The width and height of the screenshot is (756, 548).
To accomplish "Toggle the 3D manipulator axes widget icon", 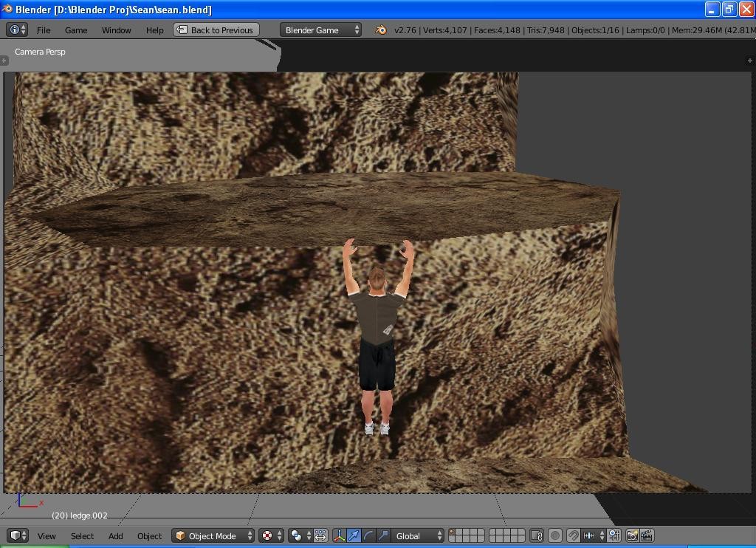I will click(339, 536).
